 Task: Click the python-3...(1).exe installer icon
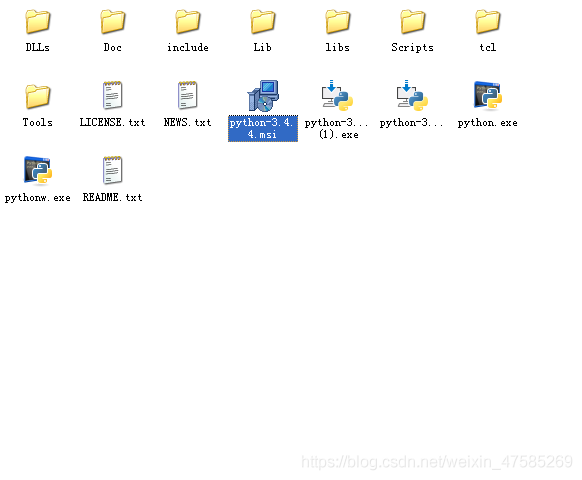tap(337, 95)
